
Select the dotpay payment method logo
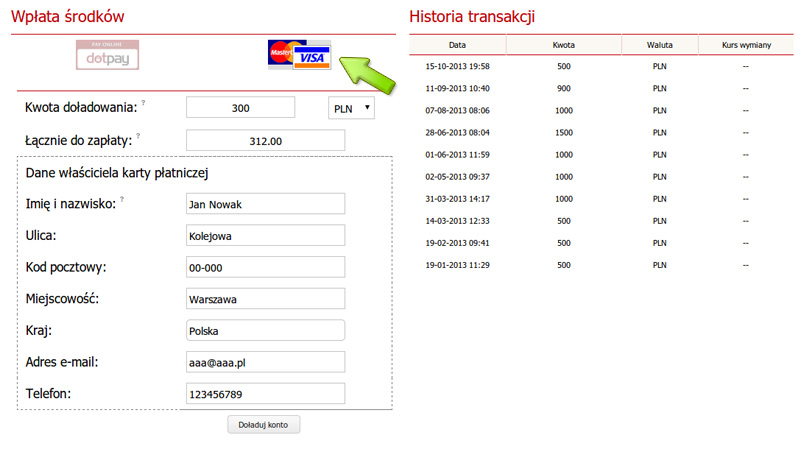(108, 55)
